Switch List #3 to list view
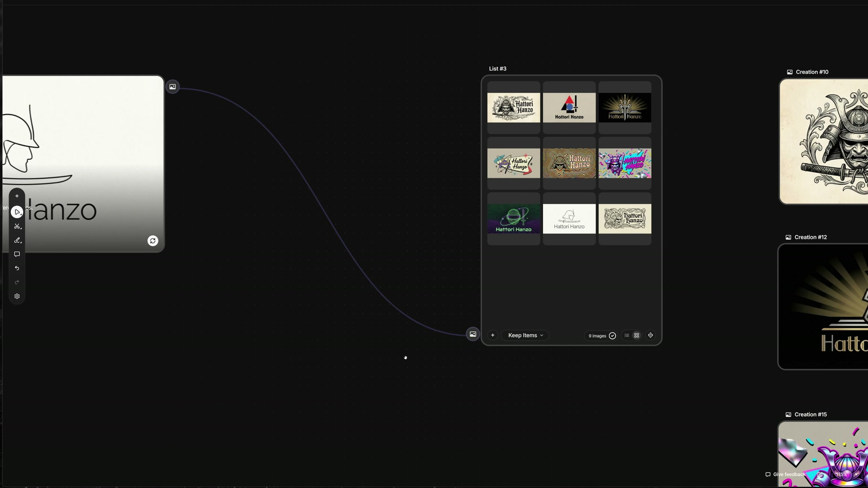Screen dimensions: 868x488 (x=626, y=335)
